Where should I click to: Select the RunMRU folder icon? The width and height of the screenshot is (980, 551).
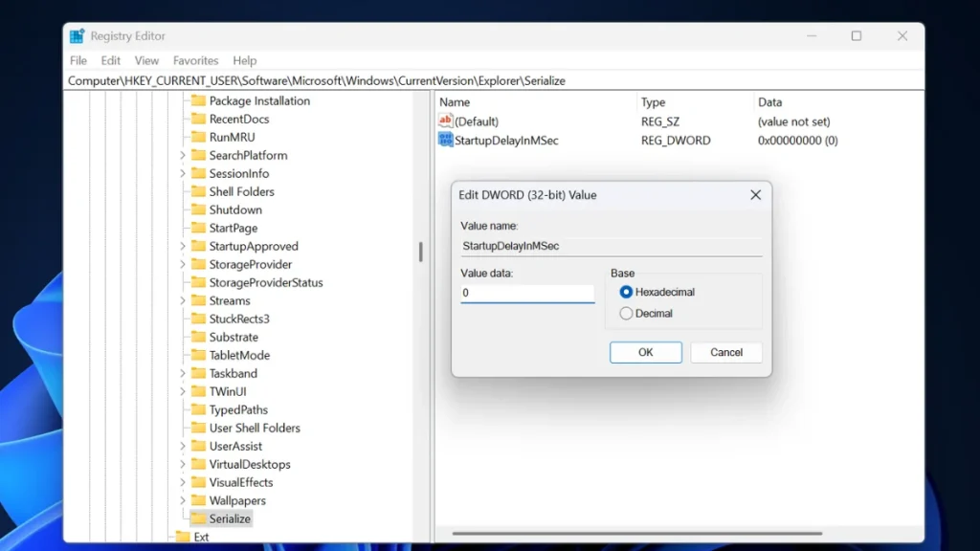point(198,137)
